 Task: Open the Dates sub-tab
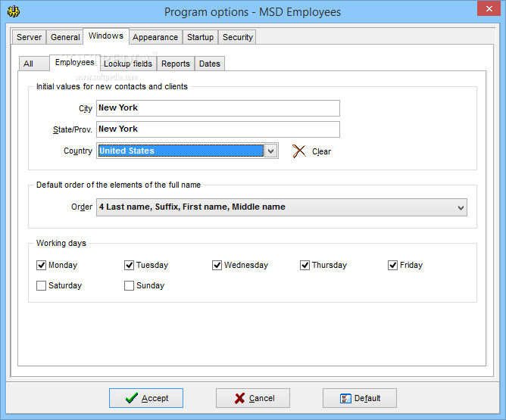point(209,64)
